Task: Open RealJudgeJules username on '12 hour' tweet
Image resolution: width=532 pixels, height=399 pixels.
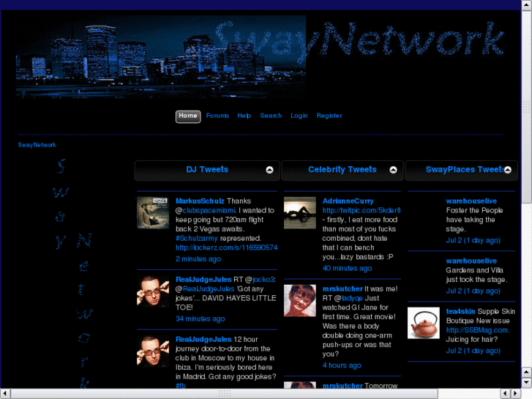Action: coord(203,339)
